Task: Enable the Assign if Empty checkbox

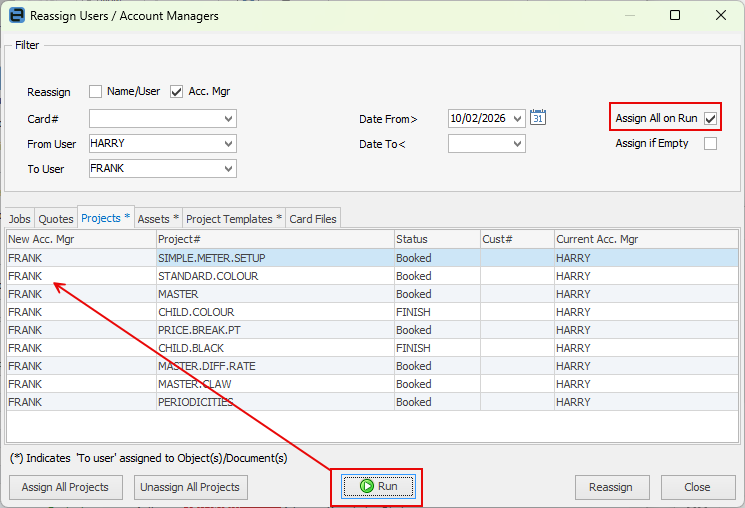Action: pos(710,143)
